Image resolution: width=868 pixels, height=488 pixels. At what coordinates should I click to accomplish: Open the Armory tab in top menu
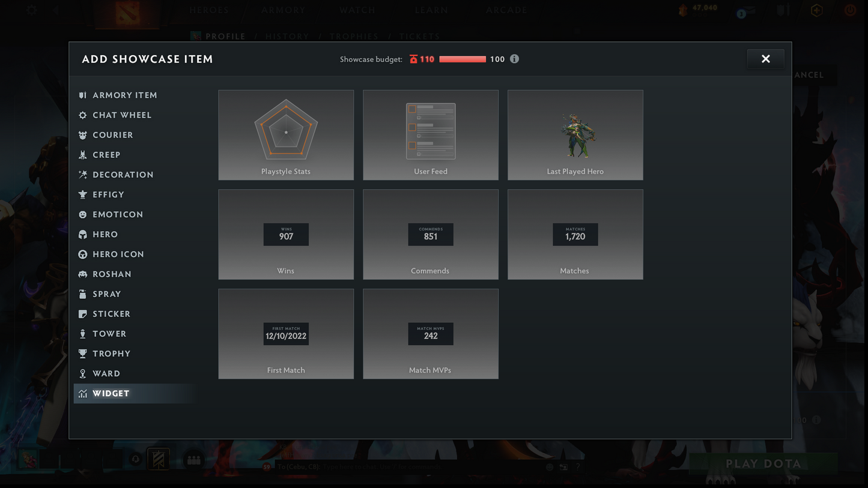284,10
